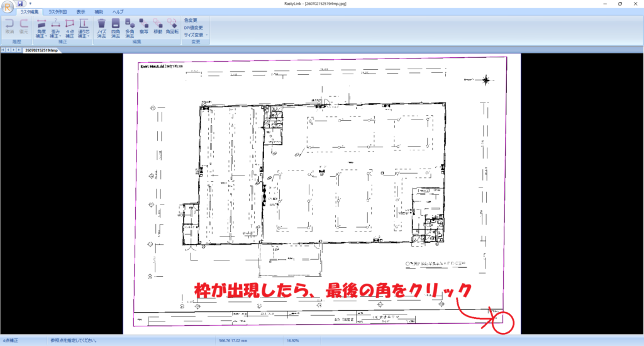
Task: Click the bottom-right corner of the drawing frame
Action: coord(502,323)
